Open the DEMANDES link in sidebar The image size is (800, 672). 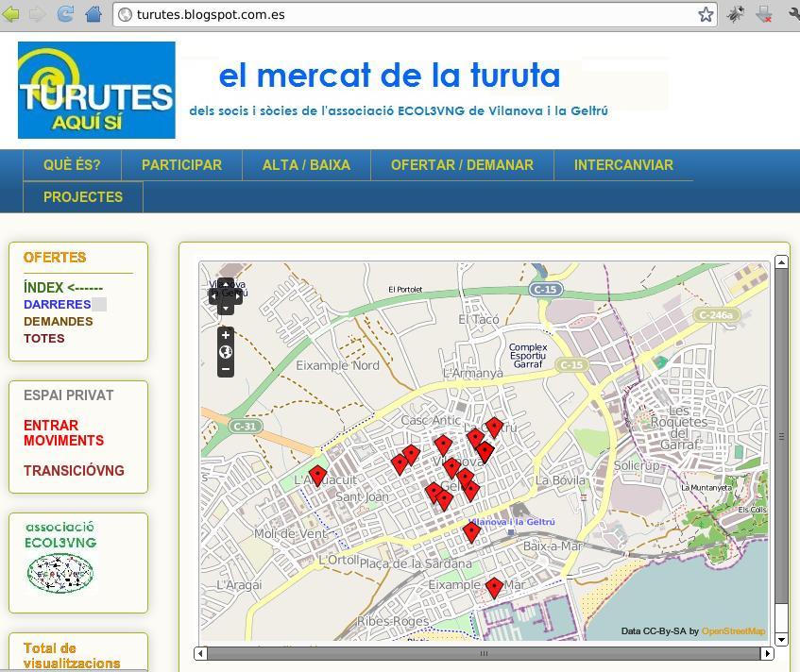(58, 322)
